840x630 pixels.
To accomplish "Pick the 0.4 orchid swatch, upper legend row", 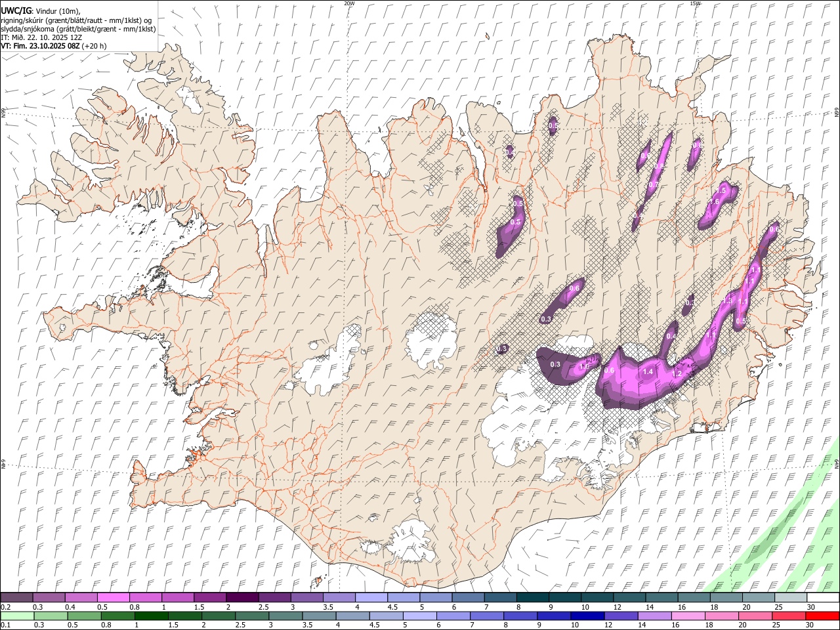I will 81,597.
